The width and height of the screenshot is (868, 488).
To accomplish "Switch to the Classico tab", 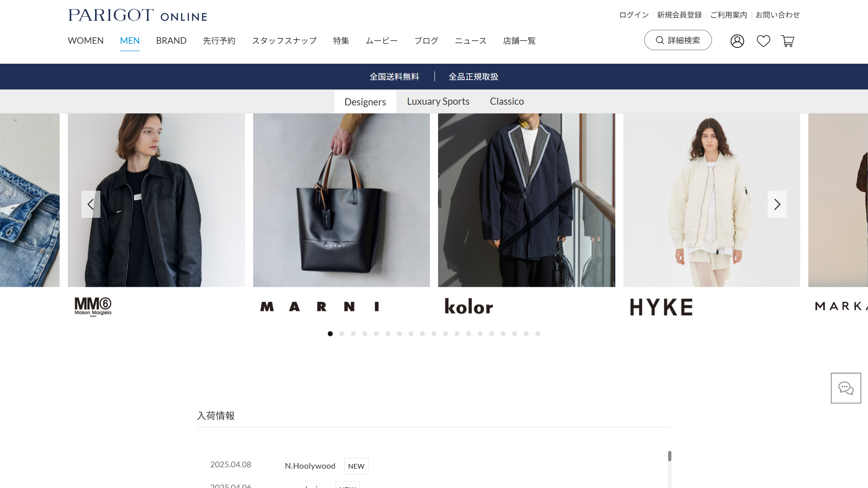I will click(x=507, y=101).
